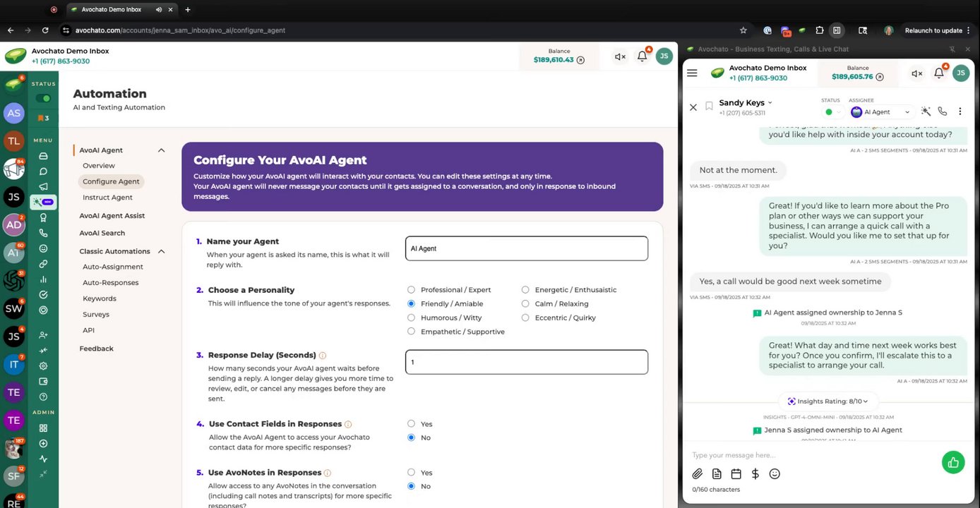Viewport: 980px width, 508px height.
Task: Click the mute speaker icon in main window
Action: tap(620, 56)
